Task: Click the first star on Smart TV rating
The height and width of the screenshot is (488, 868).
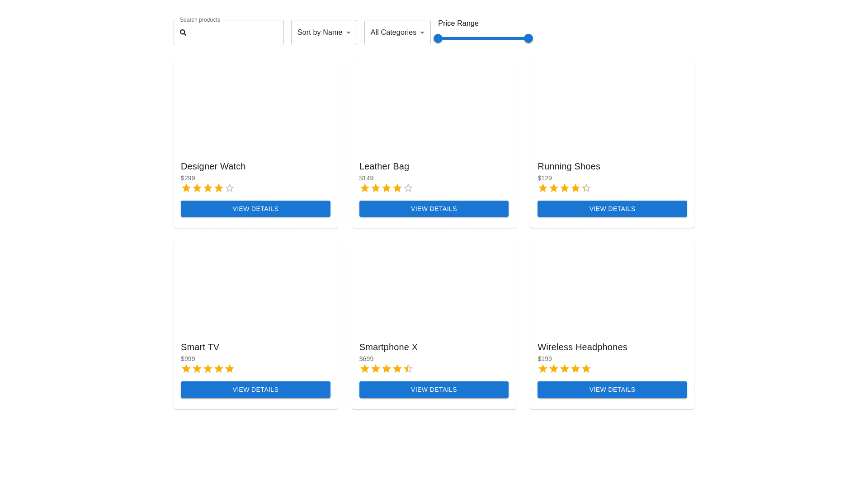Action: pos(186,369)
